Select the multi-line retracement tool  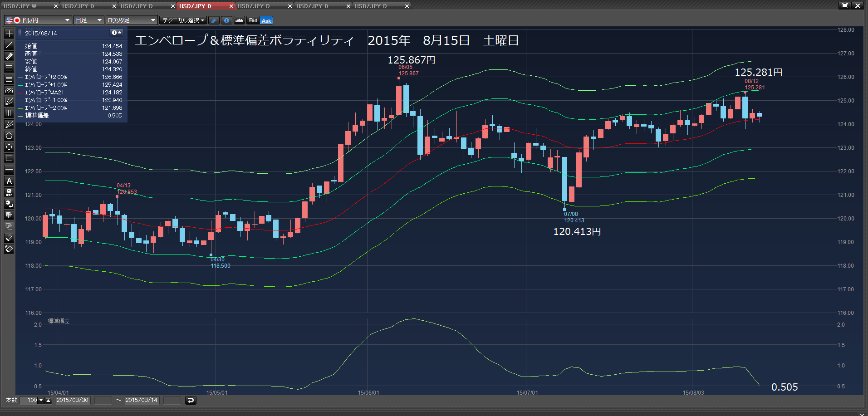9,79
